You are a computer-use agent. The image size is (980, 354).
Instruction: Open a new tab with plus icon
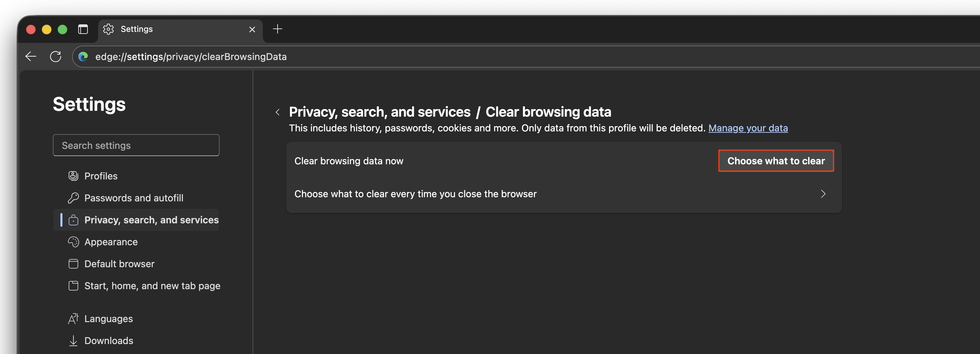click(x=278, y=29)
